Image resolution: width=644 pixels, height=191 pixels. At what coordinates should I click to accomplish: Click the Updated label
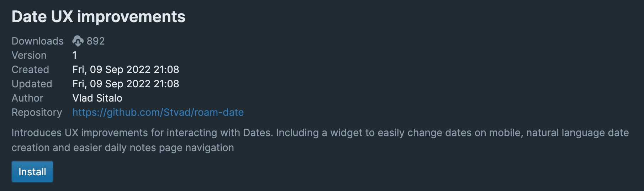click(x=32, y=84)
